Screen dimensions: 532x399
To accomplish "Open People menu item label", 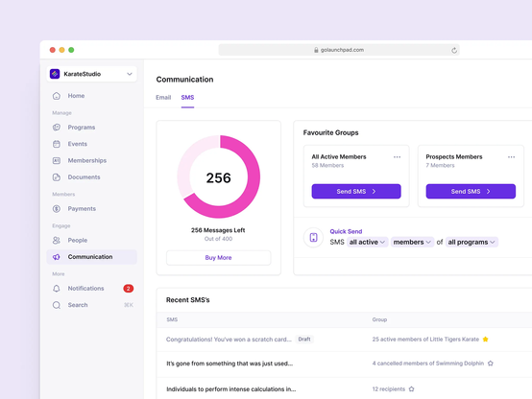I will 78,241.
